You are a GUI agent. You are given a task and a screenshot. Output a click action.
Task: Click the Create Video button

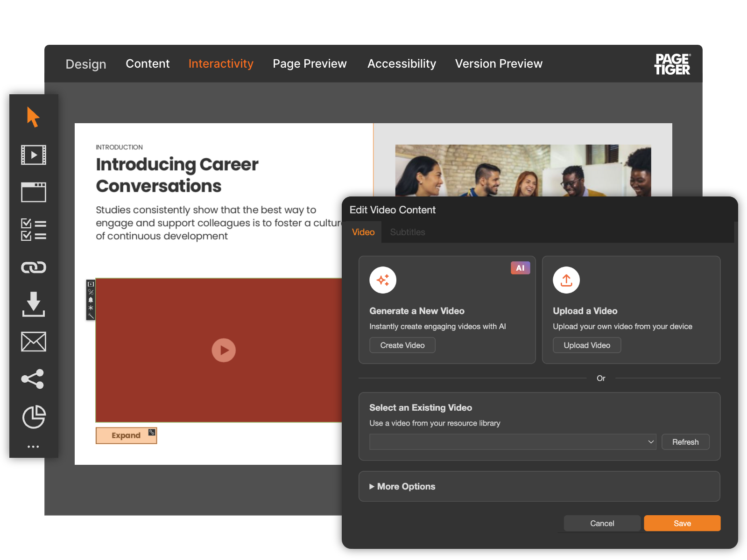(402, 345)
